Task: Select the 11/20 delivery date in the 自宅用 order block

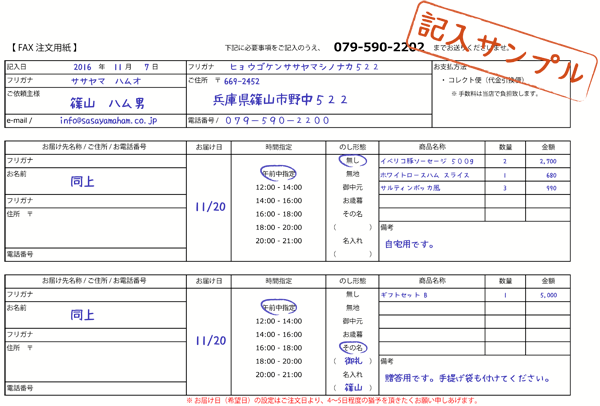Action: click(210, 207)
